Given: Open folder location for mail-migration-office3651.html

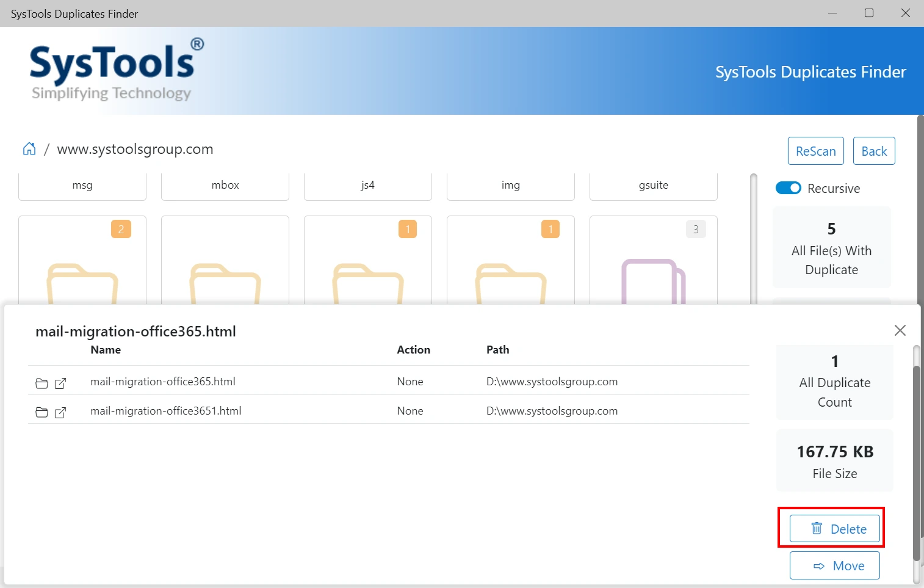Looking at the screenshot, I should [42, 413].
